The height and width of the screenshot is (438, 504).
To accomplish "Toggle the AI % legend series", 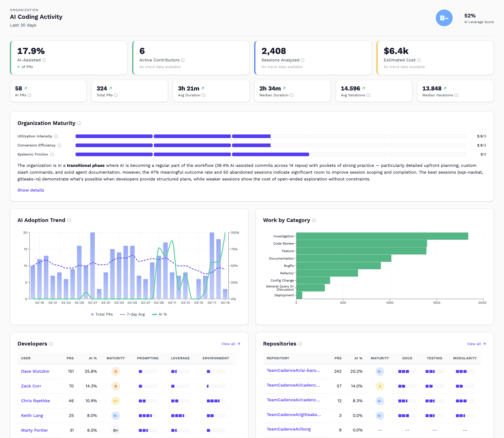I will (x=159, y=314).
